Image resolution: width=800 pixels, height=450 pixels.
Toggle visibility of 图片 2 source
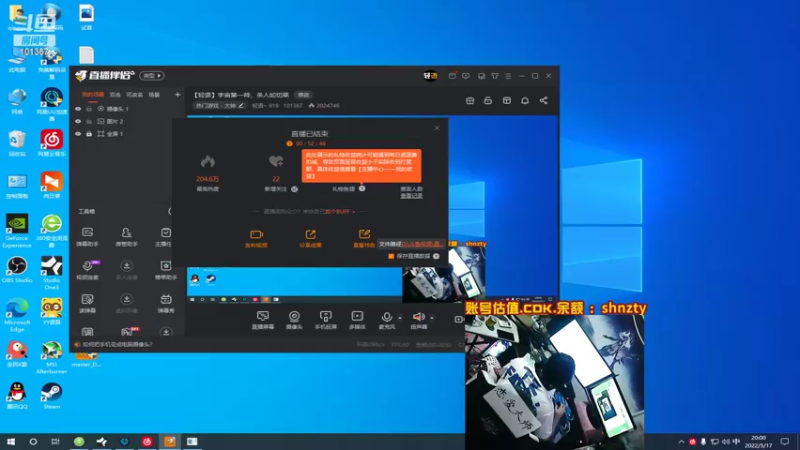(x=78, y=121)
